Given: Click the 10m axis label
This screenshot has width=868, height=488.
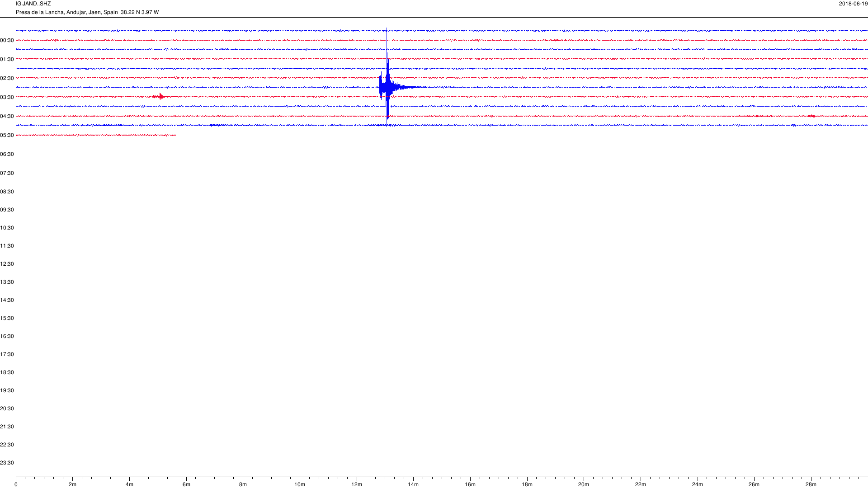Looking at the screenshot, I should pyautogui.click(x=300, y=484).
